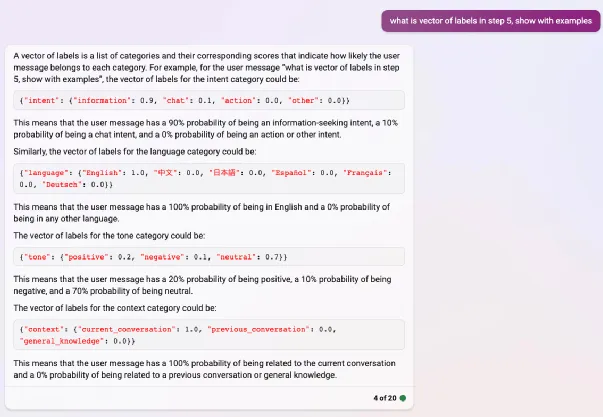Screen dimensions: 603x417
Task: Click the "4 of 20" turn counter
Action: pyautogui.click(x=384, y=398)
